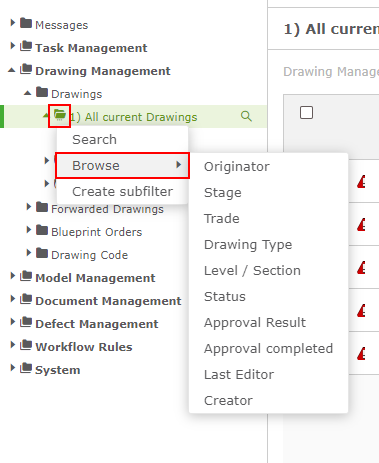This screenshot has width=379, height=463.
Task: Tick the select-all checkbox in the drawings table header
Action: pos(306,113)
